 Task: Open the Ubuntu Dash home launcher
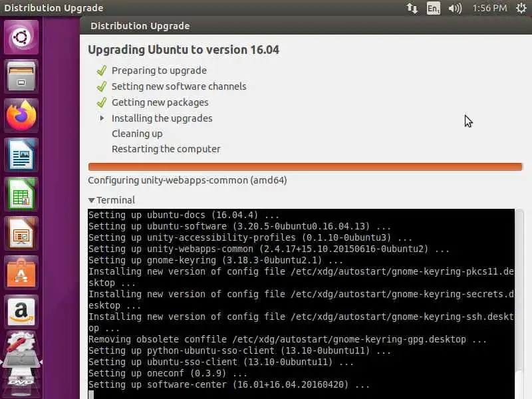coord(21,37)
